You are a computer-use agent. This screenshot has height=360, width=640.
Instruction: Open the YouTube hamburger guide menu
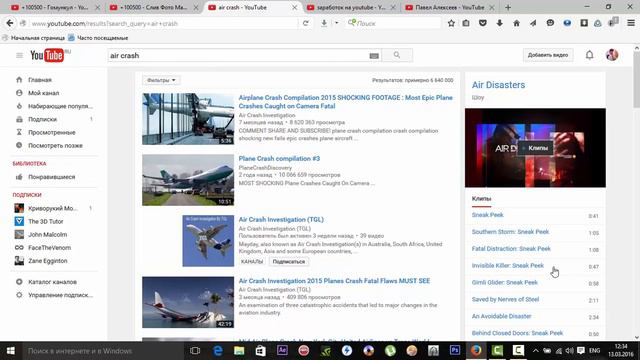point(19,55)
